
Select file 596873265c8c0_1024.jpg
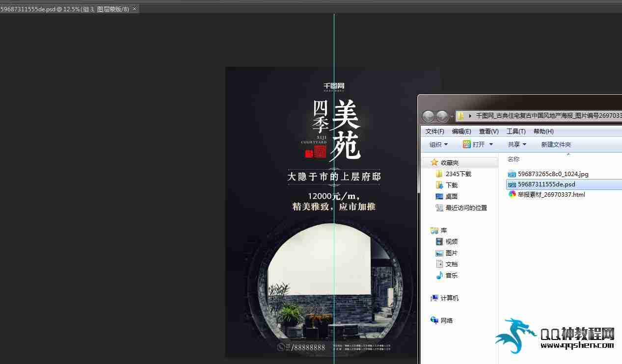(x=553, y=174)
